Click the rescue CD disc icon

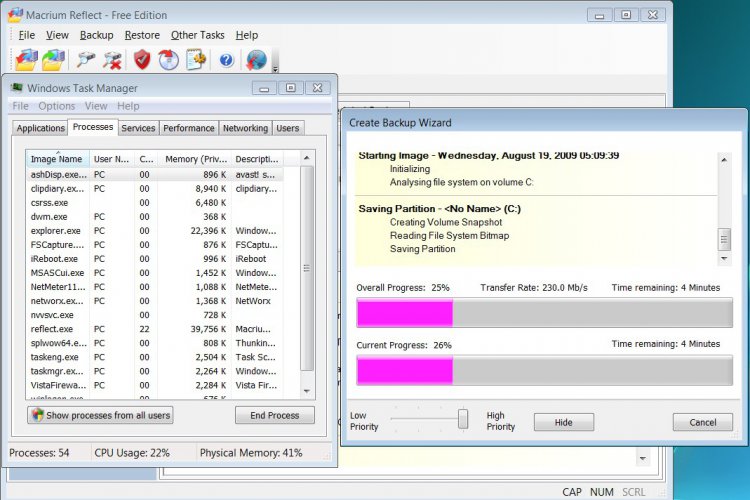(x=168, y=60)
